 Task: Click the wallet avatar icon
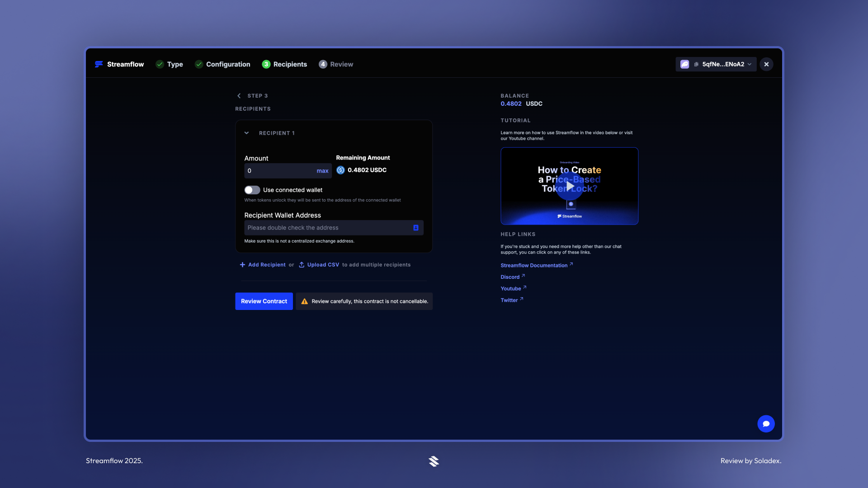[x=685, y=64]
